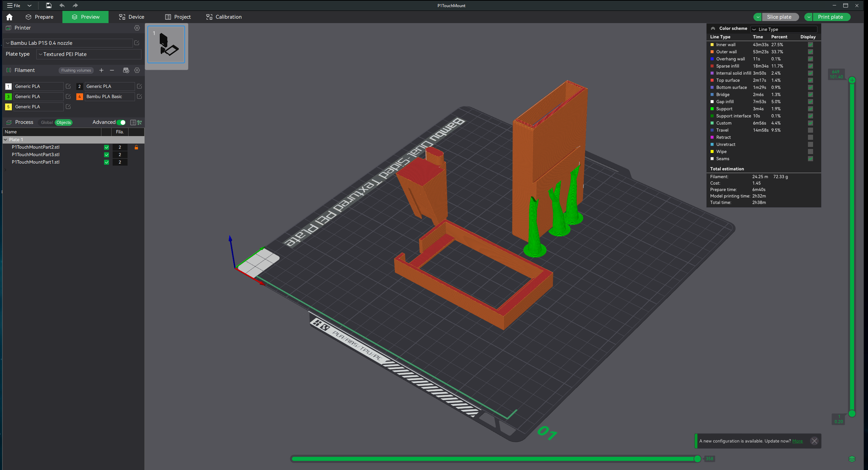Click the Flushing volumes button
Viewport: 868px width, 470px height.
pyautogui.click(x=76, y=70)
